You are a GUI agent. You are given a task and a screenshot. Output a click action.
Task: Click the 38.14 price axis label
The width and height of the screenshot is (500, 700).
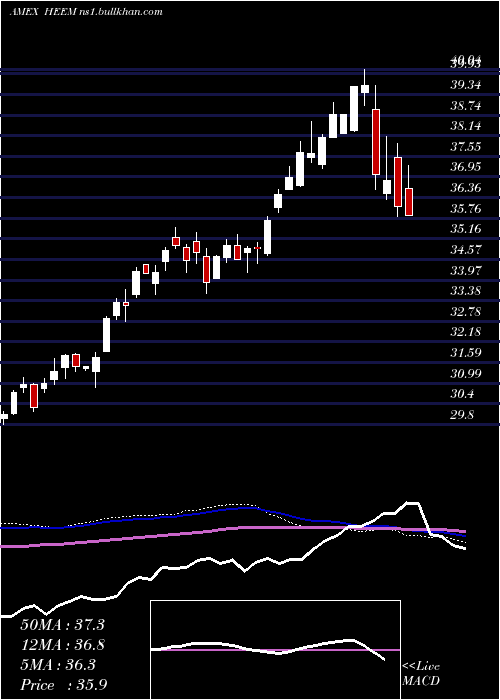click(x=466, y=126)
